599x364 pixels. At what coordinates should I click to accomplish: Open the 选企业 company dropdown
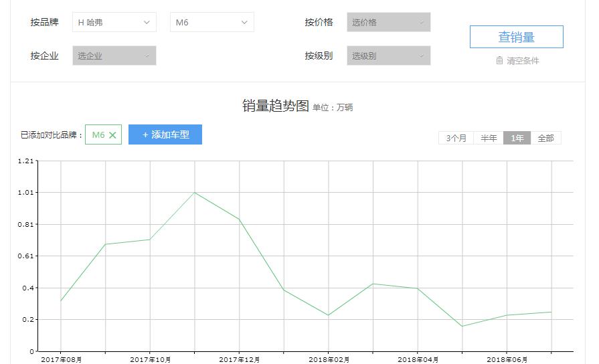click(114, 56)
